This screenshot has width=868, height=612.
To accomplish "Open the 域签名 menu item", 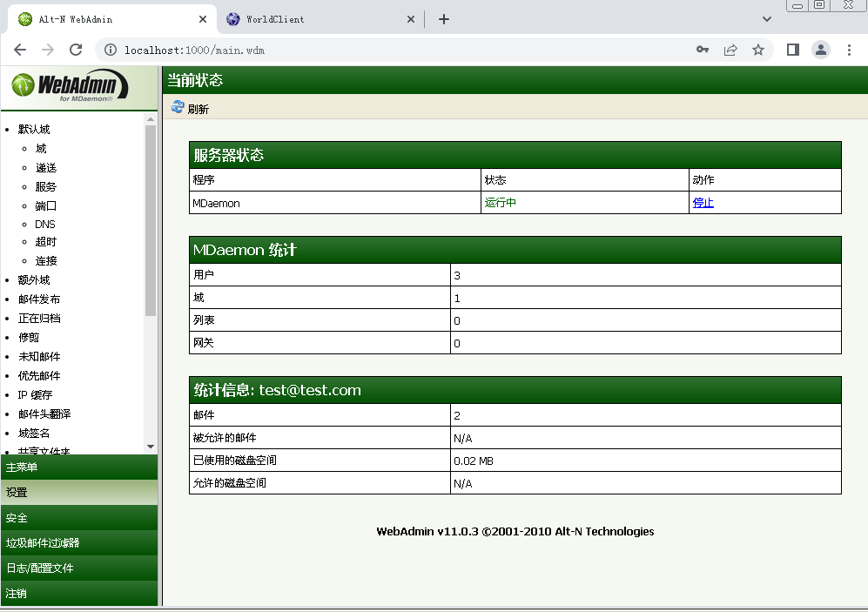I will (34, 433).
